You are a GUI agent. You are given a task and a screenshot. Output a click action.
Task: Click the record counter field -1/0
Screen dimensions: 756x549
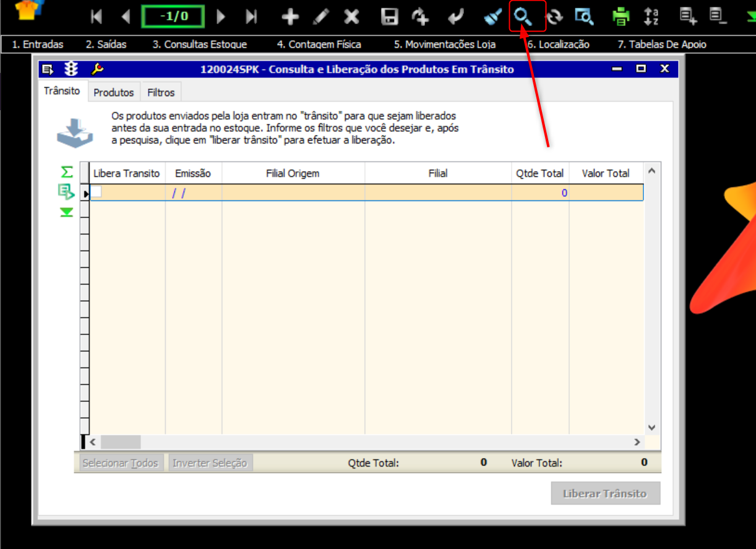pyautogui.click(x=173, y=17)
